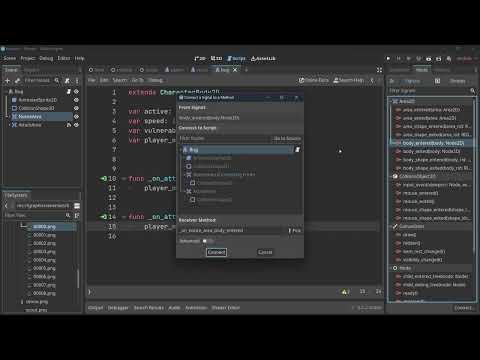Click the Add Child Node plus icon
Image resolution: width=480 pixels, height=360 pixels.
click(7, 81)
